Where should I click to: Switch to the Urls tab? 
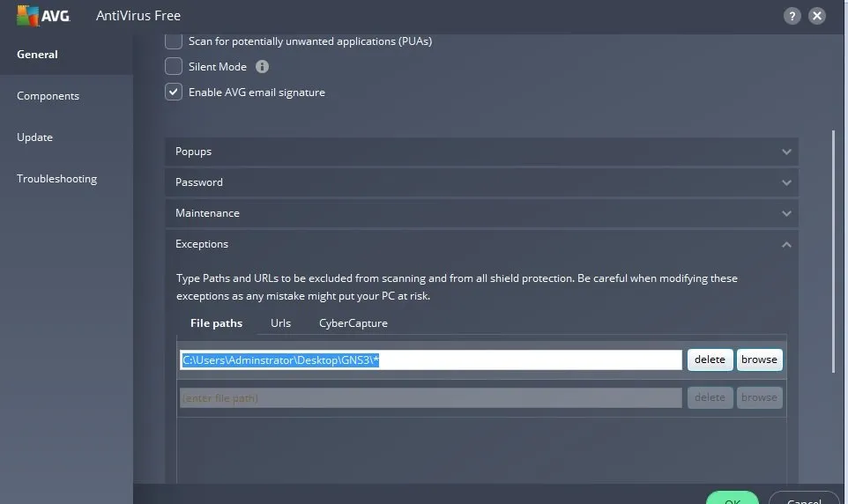280,322
